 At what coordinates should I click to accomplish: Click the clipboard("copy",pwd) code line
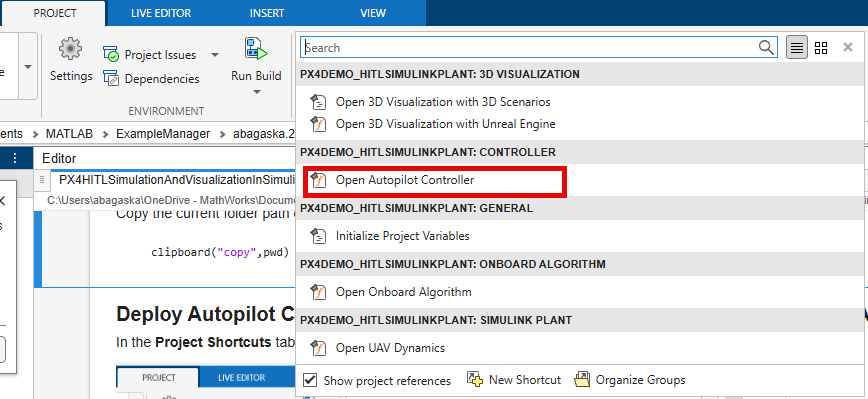[x=220, y=252]
